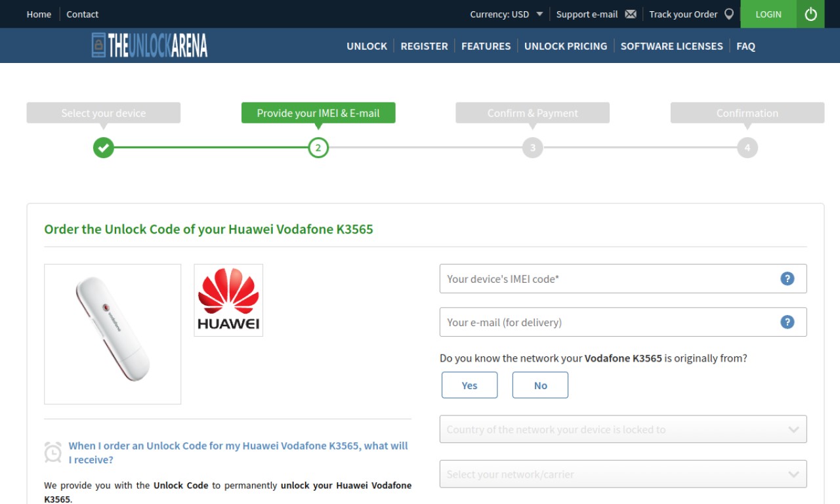Open the FAQ menu item
This screenshot has width=840, height=504.
745,46
